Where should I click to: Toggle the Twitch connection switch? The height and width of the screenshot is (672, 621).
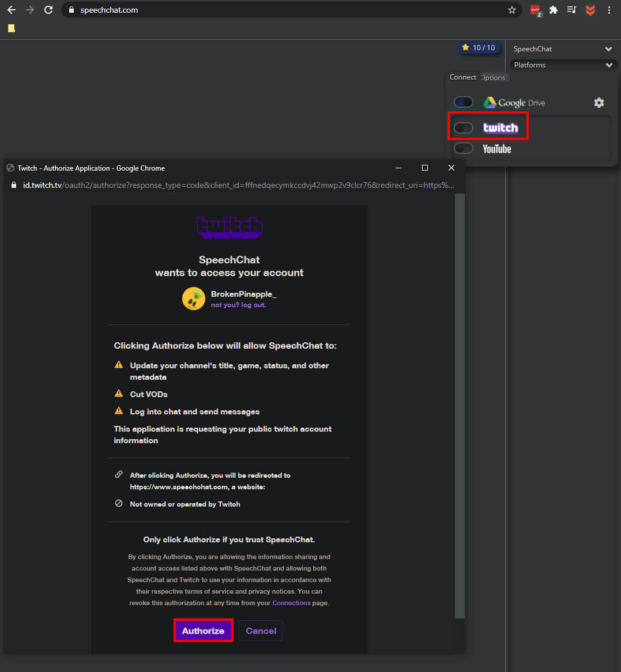pyautogui.click(x=463, y=128)
